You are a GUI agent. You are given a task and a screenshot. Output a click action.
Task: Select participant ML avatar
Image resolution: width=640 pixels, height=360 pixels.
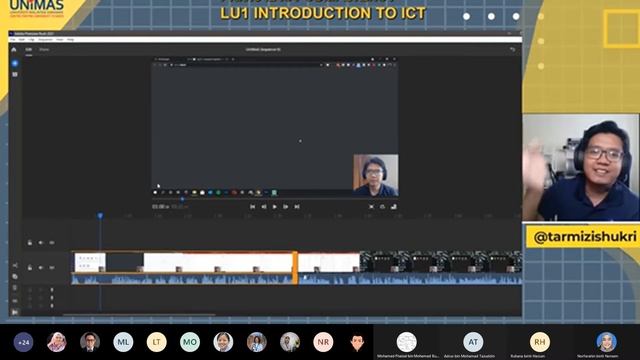tap(123, 342)
